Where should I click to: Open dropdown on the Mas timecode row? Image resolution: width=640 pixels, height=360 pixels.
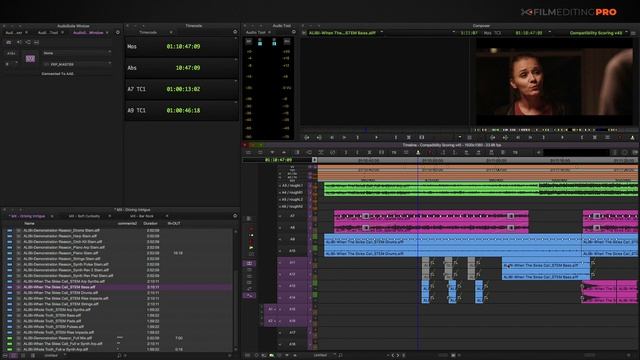(x=236, y=38)
